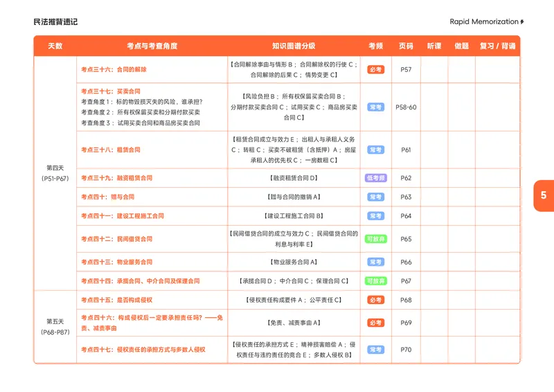The image size is (554, 392).
Task: Click the 知识图谱分级 column header
Action: pyautogui.click(x=294, y=46)
